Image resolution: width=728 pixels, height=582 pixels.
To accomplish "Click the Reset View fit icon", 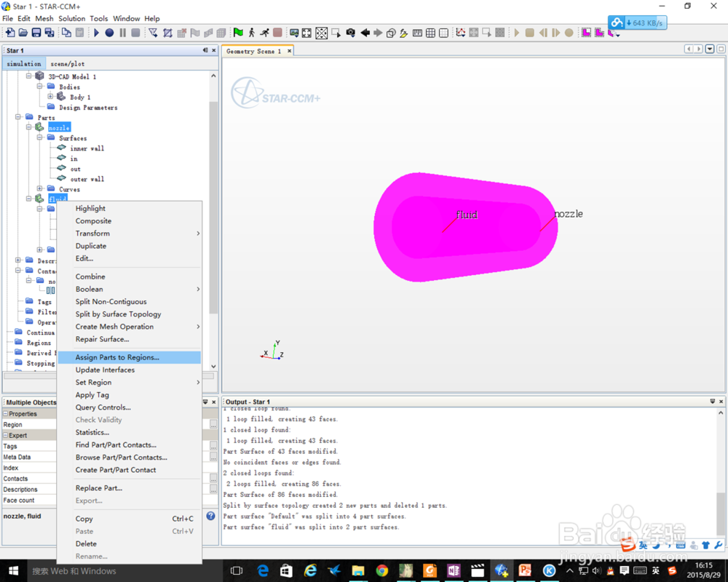I will click(x=307, y=33).
